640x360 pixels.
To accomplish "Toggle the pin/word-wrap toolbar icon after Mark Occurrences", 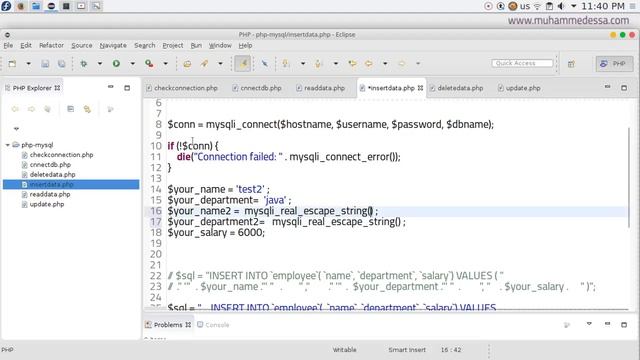I will 265,64.
